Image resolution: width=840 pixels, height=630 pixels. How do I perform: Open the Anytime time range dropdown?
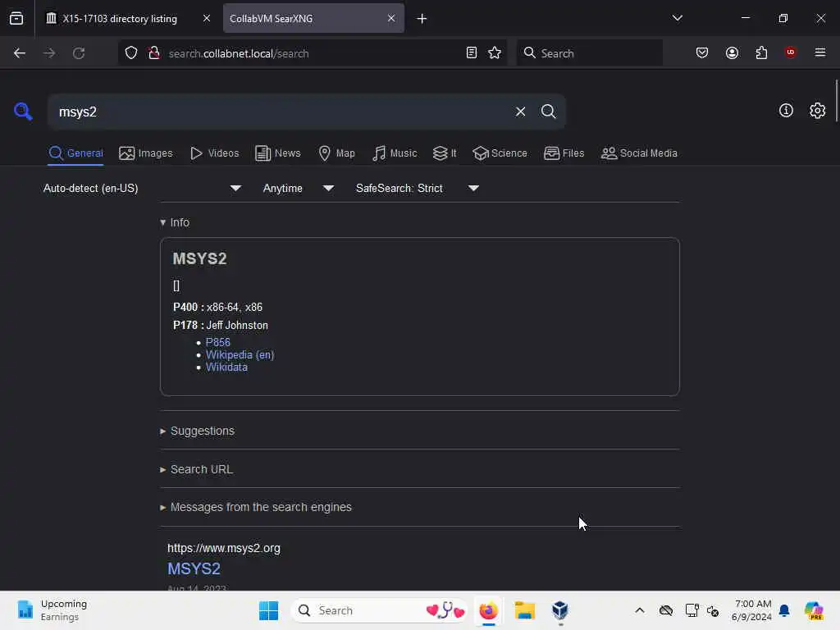[299, 188]
